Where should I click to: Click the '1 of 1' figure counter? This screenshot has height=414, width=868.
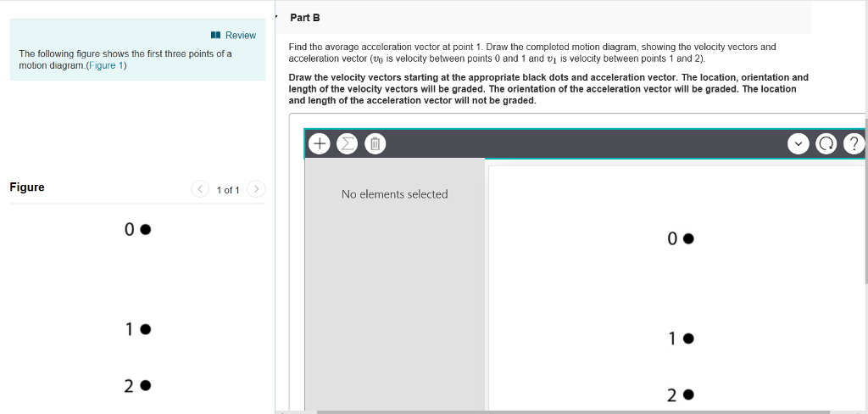pos(228,191)
